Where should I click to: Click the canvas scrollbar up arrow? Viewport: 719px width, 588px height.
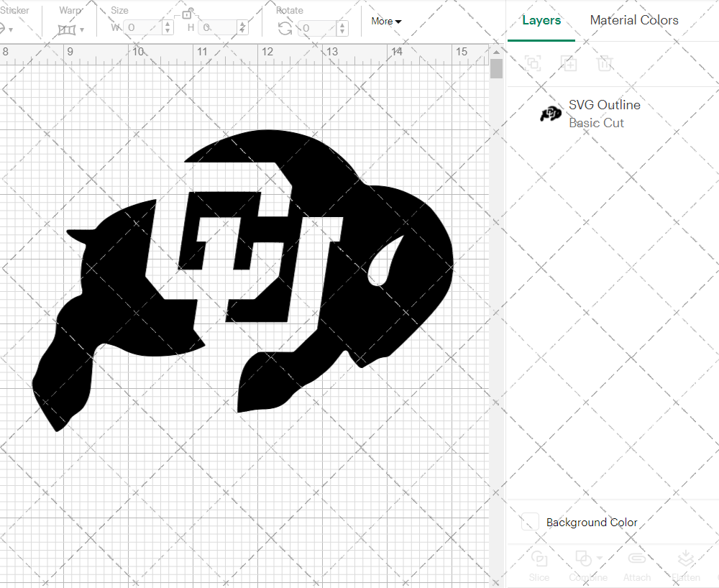click(x=496, y=52)
